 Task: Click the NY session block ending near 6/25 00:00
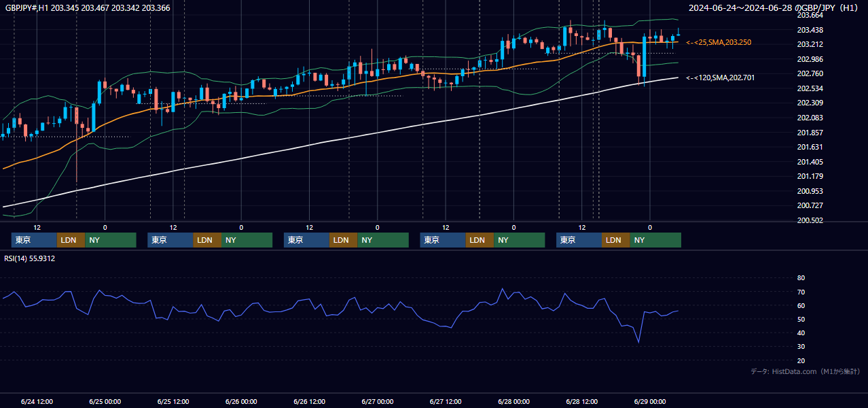(111, 240)
